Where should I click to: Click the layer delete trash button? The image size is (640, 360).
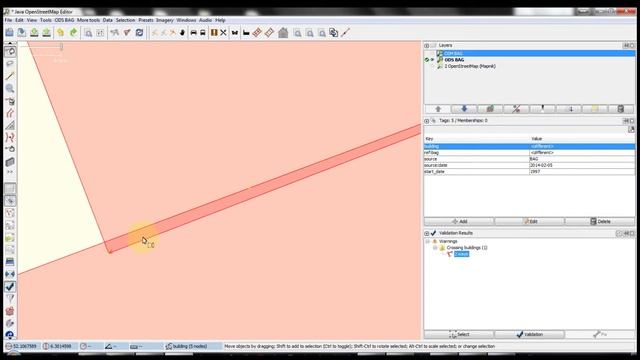(621, 109)
